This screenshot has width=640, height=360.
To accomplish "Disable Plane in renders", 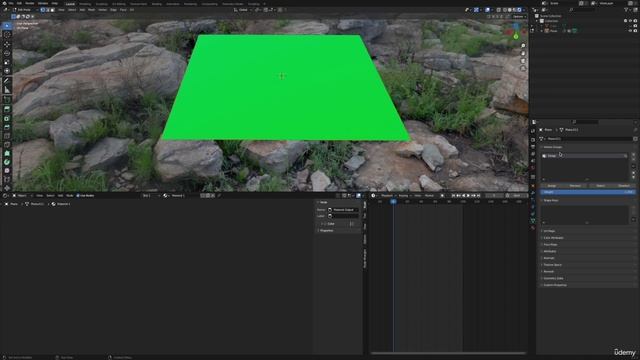I will point(635,31).
